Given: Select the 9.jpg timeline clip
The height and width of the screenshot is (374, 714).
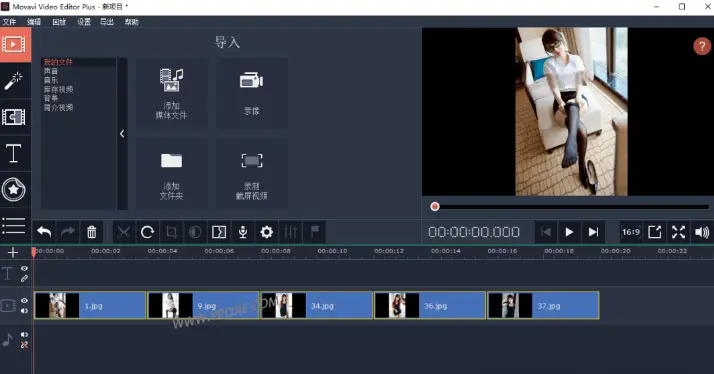Looking at the screenshot, I should pyautogui.click(x=203, y=306).
